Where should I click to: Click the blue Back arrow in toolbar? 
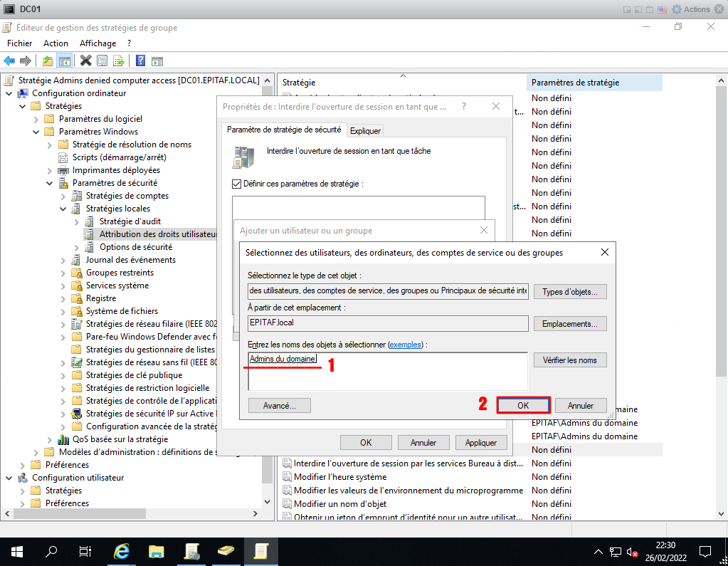[9, 61]
